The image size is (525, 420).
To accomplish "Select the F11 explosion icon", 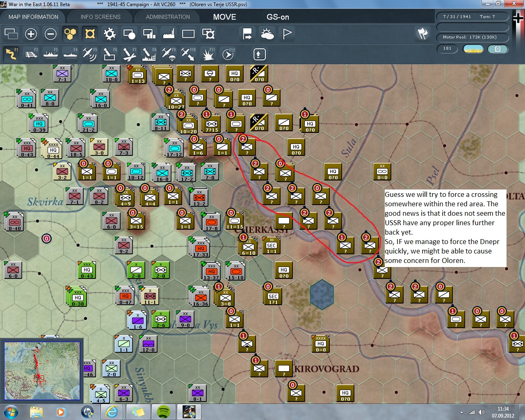I will click(208, 54).
